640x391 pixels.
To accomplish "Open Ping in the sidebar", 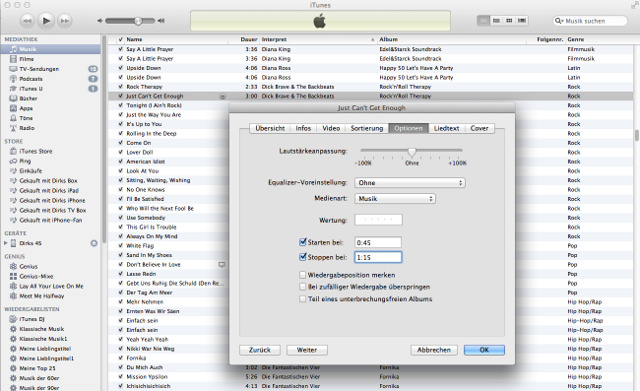I will click(x=25, y=161).
